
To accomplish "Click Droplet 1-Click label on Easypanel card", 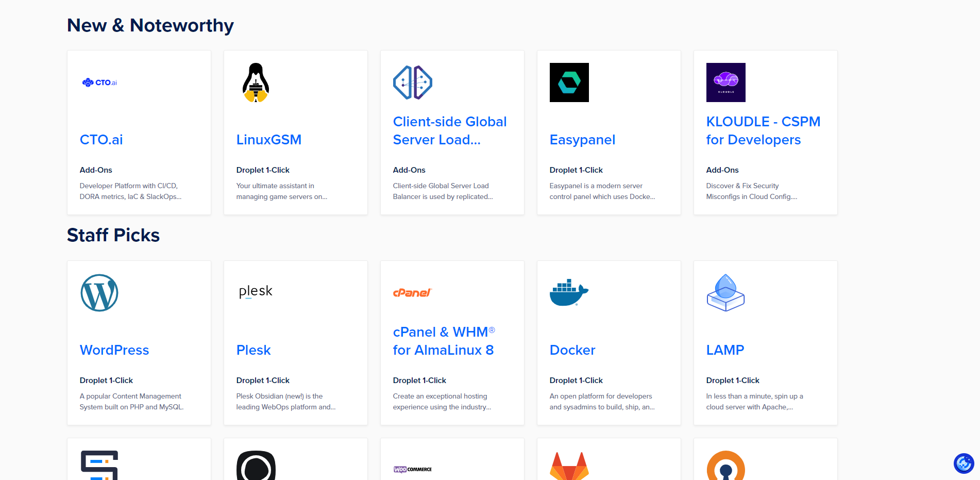I will [576, 170].
